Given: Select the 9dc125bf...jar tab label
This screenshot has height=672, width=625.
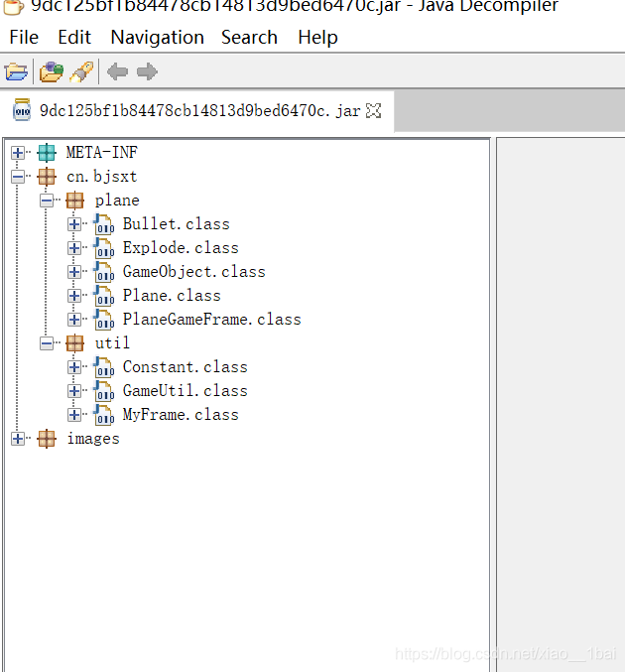Looking at the screenshot, I should (200, 110).
